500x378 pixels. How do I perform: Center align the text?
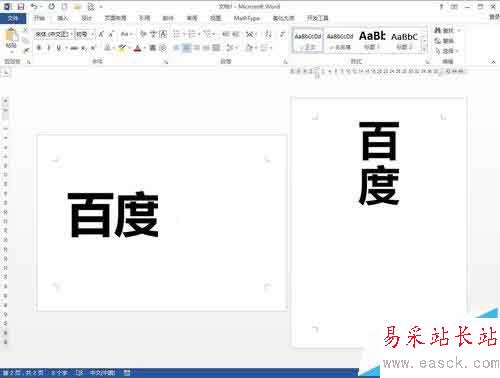[x=186, y=48]
